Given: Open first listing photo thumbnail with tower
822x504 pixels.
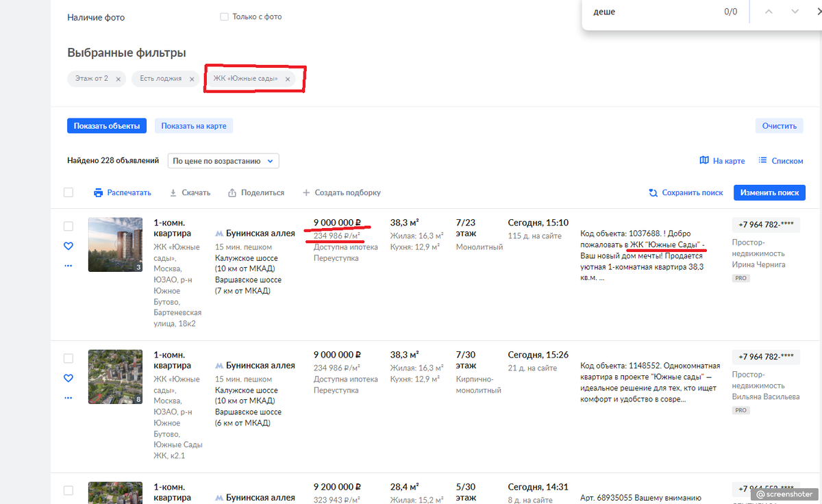Looking at the screenshot, I should 115,244.
